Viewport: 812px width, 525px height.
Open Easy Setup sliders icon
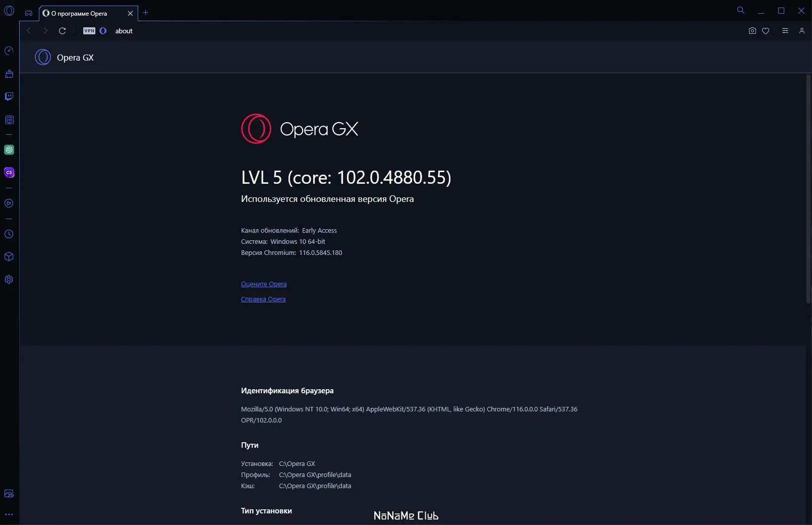coord(785,31)
